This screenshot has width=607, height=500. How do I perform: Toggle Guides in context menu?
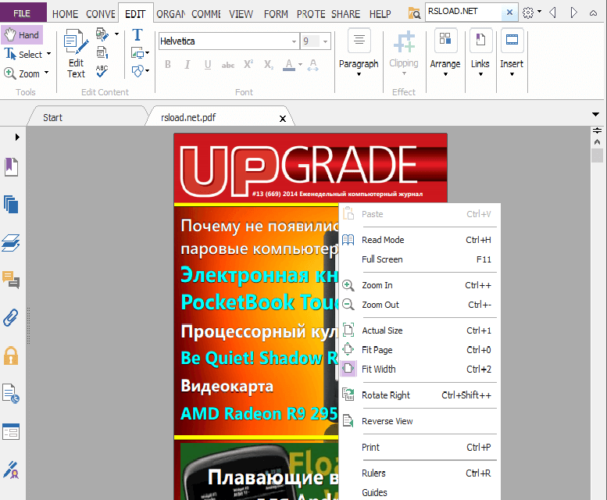418,492
